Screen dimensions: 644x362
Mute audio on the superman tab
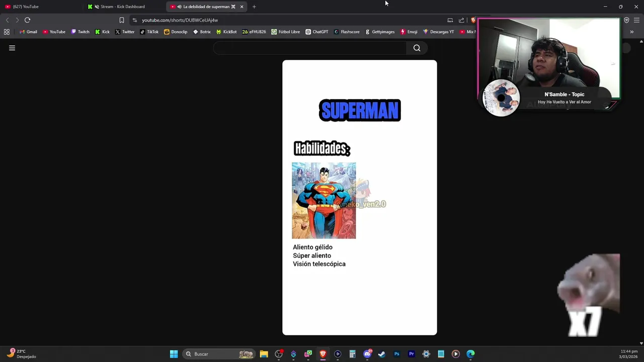tap(179, 7)
